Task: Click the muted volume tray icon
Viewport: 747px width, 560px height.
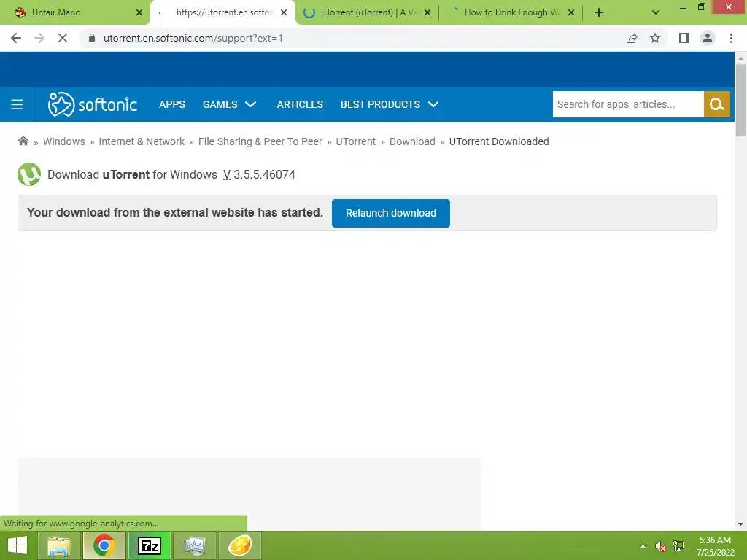Action: pyautogui.click(x=660, y=546)
